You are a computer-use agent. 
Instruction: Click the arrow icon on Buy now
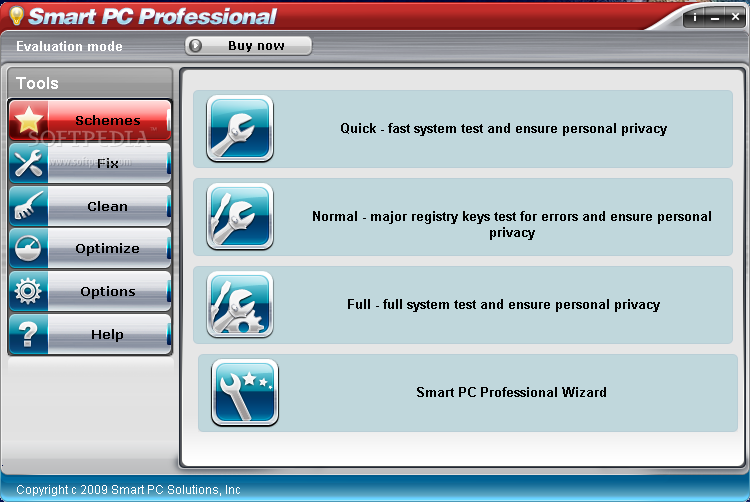[195, 46]
